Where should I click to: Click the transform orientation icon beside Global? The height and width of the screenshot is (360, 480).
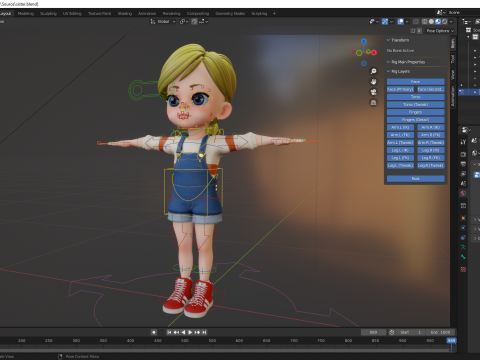[153, 21]
